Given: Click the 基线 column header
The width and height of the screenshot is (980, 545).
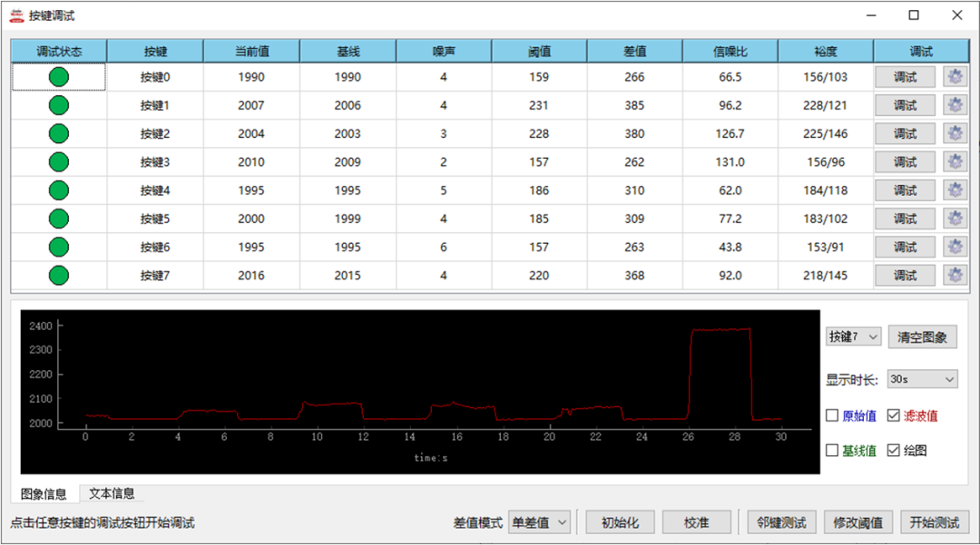Looking at the screenshot, I should 348,51.
